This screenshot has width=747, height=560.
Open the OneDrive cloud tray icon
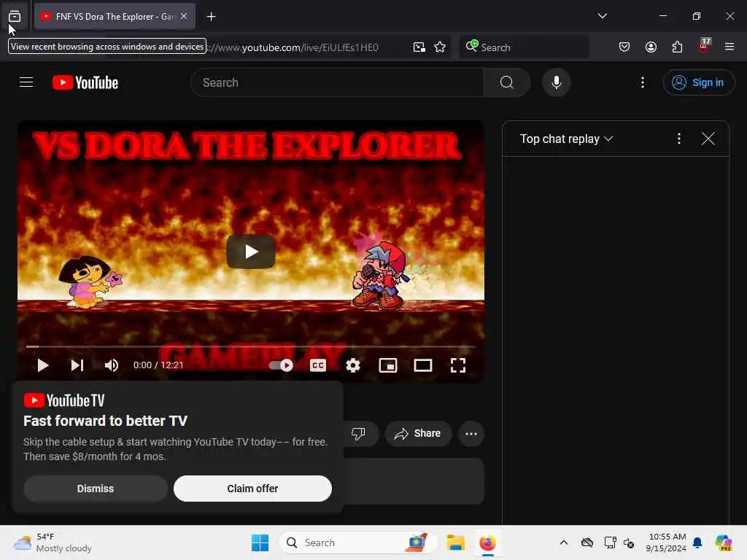click(587, 542)
